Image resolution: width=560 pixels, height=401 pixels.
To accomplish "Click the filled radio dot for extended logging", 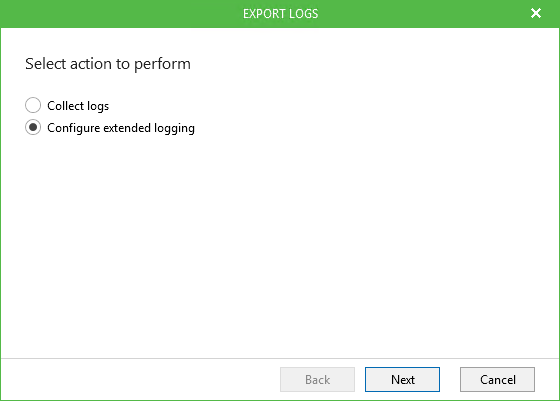I will (33, 127).
